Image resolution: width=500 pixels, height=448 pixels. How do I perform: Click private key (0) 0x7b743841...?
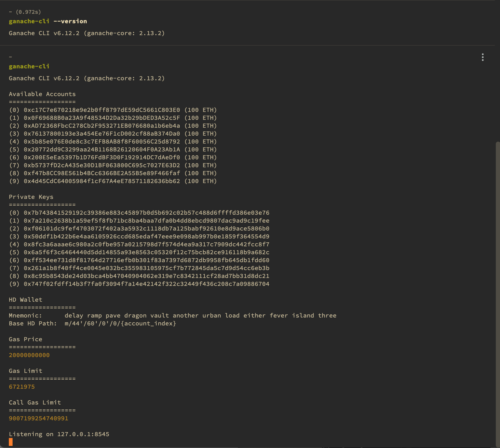(x=147, y=213)
